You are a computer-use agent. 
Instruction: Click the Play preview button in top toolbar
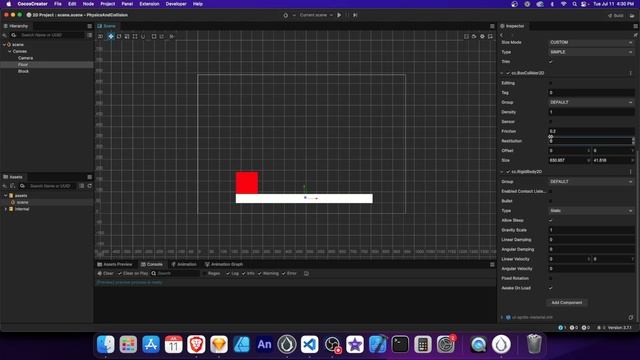point(339,15)
